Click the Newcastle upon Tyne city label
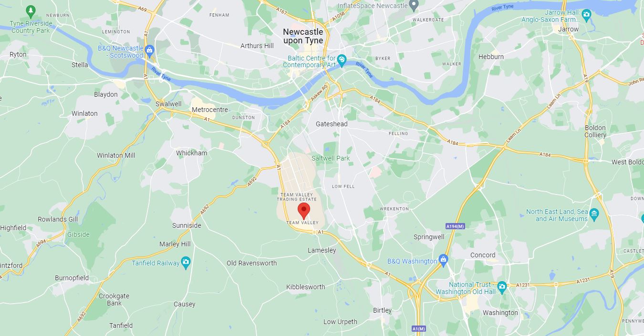This screenshot has height=336, width=644. point(303,36)
